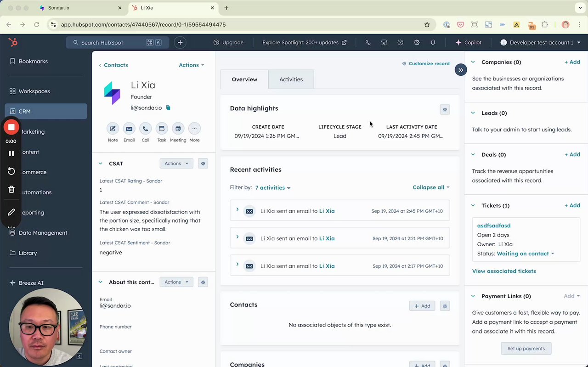This screenshot has height=367, width=588.
Task: Open the Collapse all dropdown
Action: pyautogui.click(x=431, y=187)
